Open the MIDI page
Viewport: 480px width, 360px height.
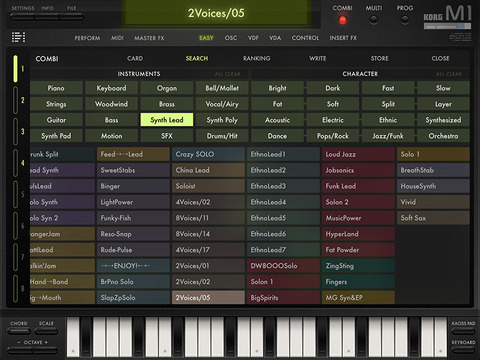[x=117, y=38]
